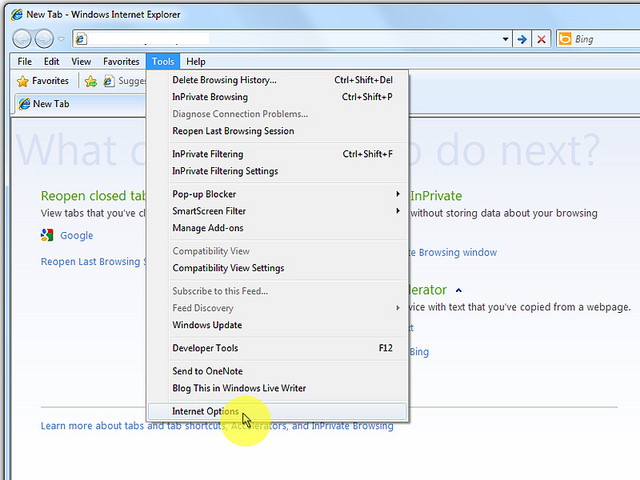Follow the Google link in closed tabs
This screenshot has width=640, height=480.
(x=76, y=236)
